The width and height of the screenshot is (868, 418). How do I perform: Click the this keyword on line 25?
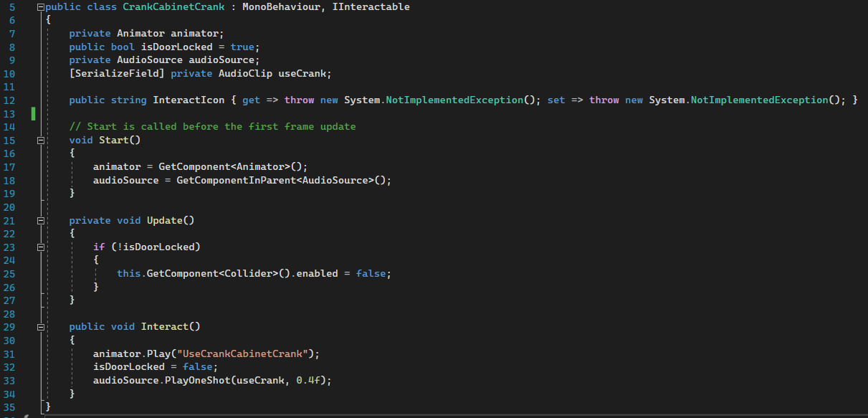click(128, 274)
